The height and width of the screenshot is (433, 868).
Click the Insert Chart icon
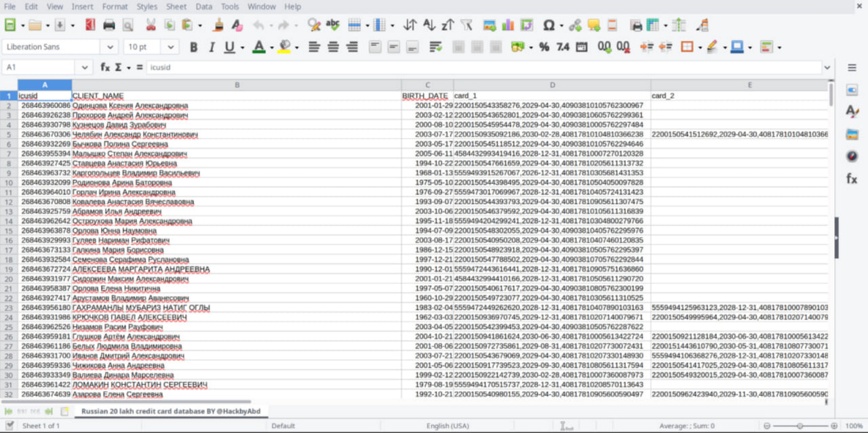(x=507, y=25)
